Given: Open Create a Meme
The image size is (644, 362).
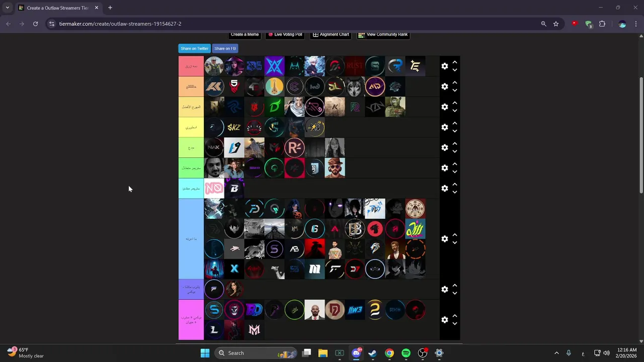Looking at the screenshot, I should [x=245, y=35].
